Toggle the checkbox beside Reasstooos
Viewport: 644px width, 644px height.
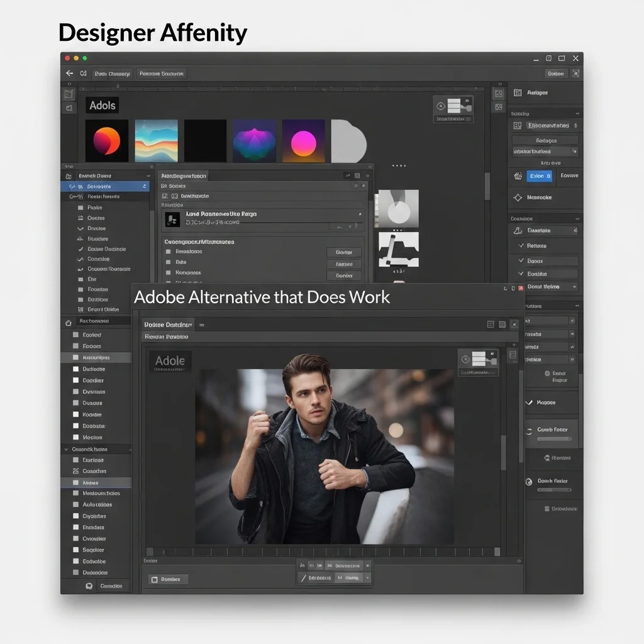pos(168,252)
